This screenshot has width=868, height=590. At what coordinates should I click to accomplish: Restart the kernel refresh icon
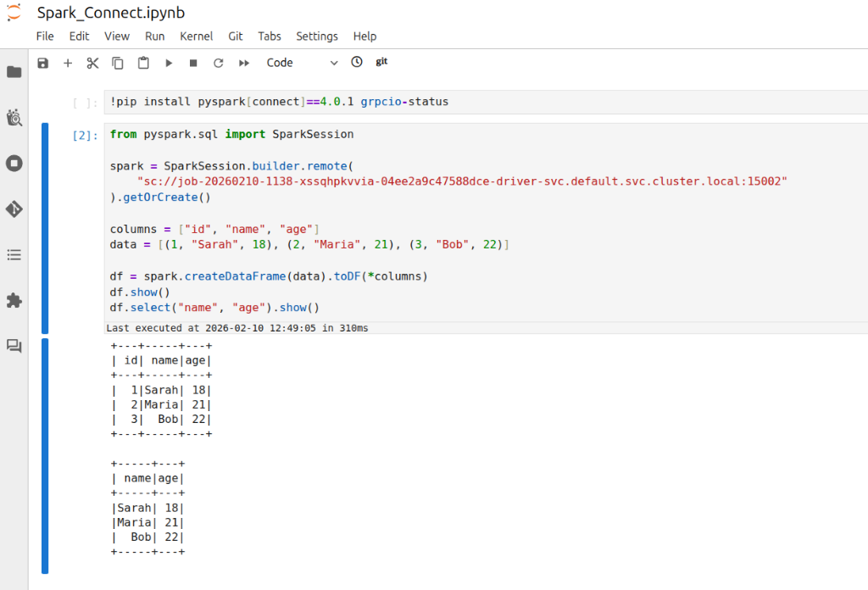coord(218,63)
